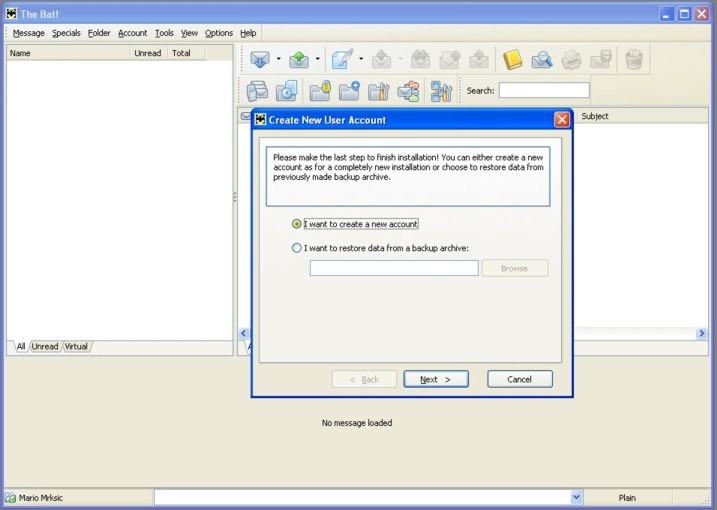Click the Get New Mail envelope icon
717x510 pixels.
(x=260, y=60)
